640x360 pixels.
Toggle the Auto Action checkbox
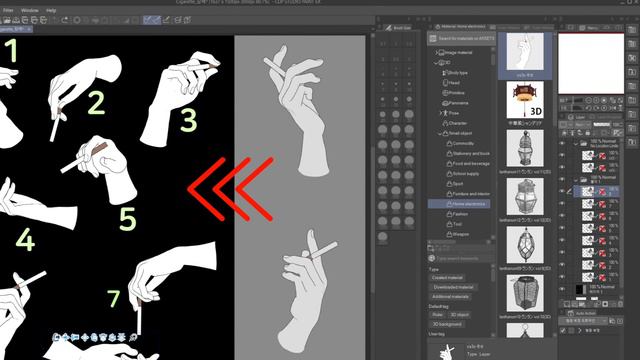pyautogui.click(x=563, y=331)
